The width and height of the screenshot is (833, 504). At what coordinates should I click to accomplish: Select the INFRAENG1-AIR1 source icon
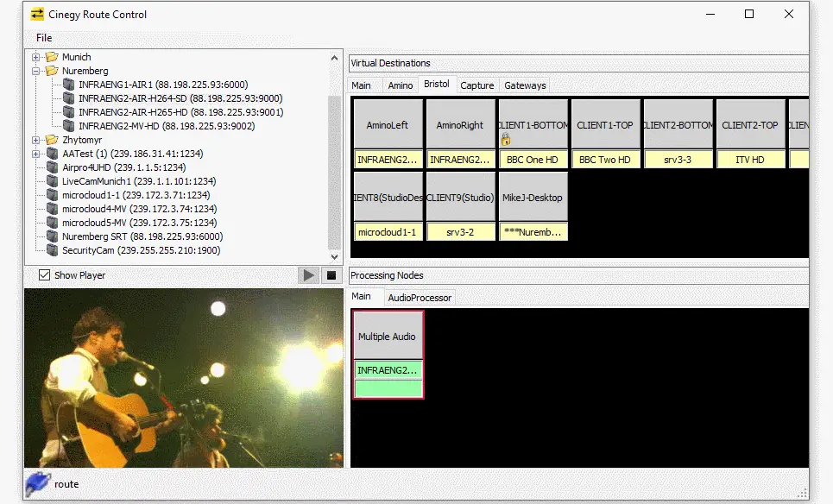tap(67, 85)
